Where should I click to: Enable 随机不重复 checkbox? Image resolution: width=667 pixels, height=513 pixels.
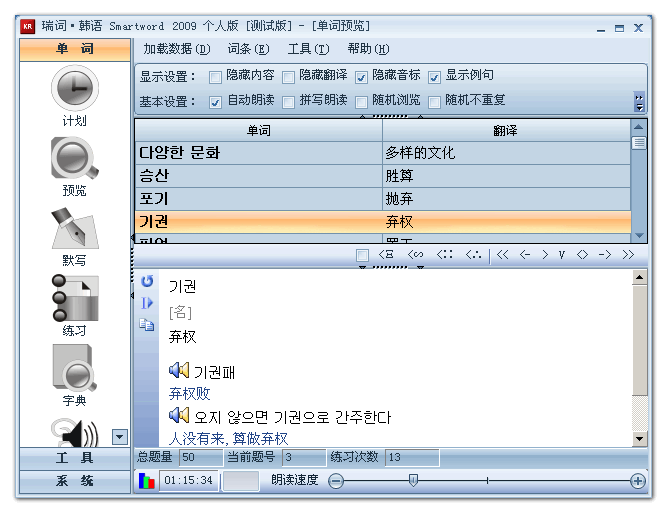click(434, 102)
